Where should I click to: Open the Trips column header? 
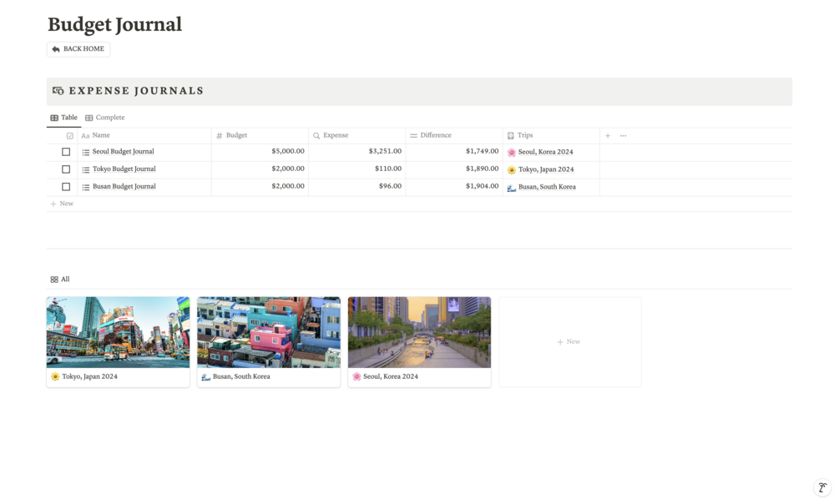551,135
